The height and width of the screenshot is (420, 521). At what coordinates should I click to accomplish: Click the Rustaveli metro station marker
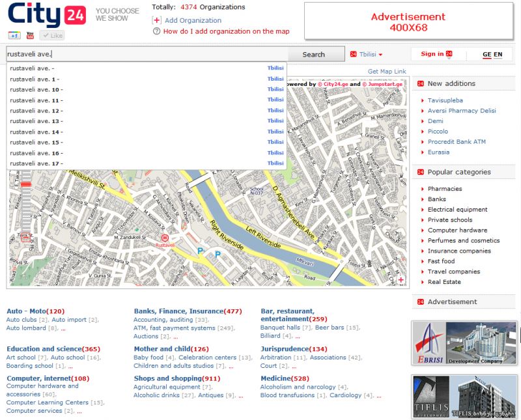(x=165, y=238)
